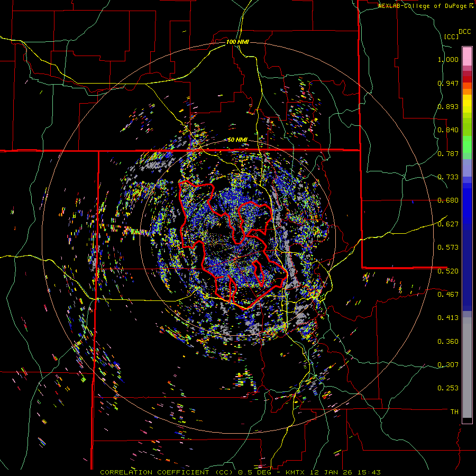This screenshot has height=476, width=476.
Task: Click the Correlation Coefficient KMTX caption text
Action: pos(240,472)
